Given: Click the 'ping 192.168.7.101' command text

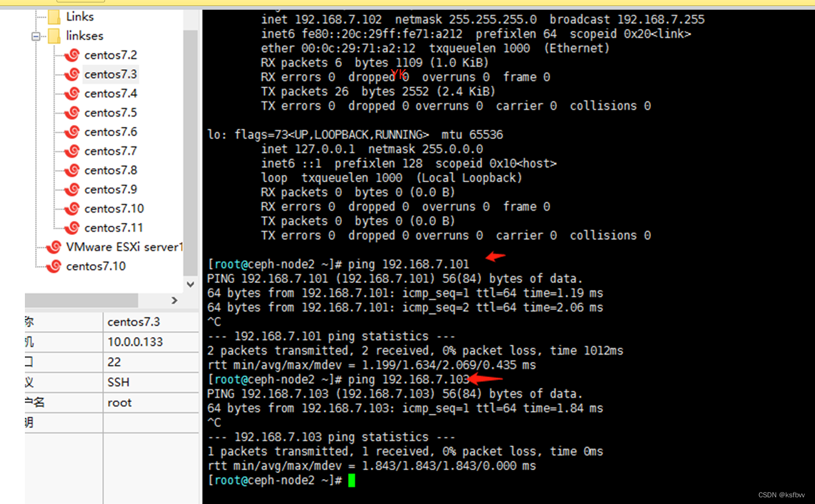Looking at the screenshot, I should [409, 264].
